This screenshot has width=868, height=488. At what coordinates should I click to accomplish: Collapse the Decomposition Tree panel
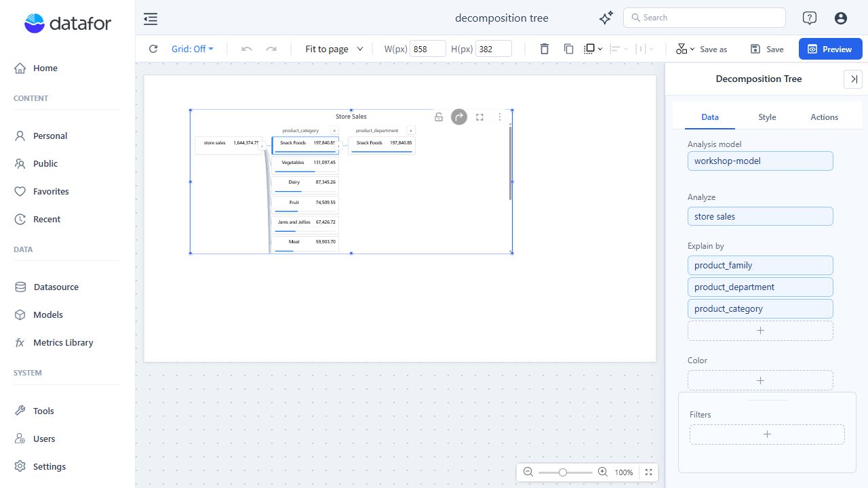tap(853, 79)
